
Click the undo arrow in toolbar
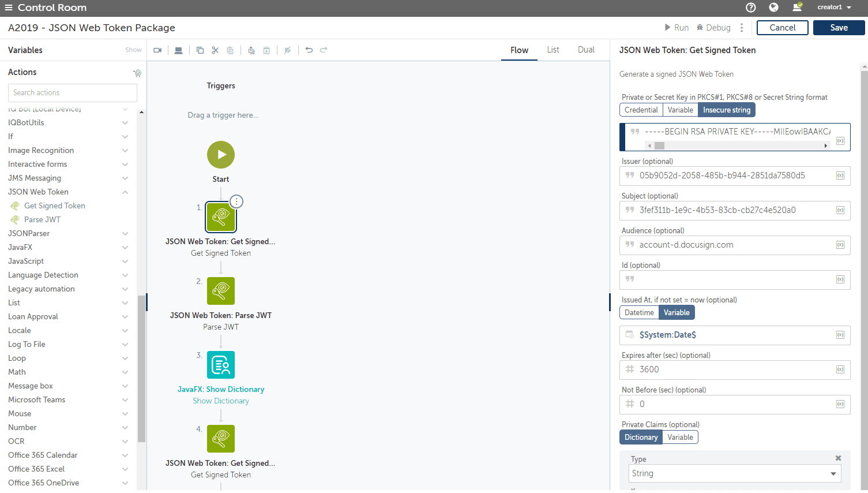click(309, 50)
